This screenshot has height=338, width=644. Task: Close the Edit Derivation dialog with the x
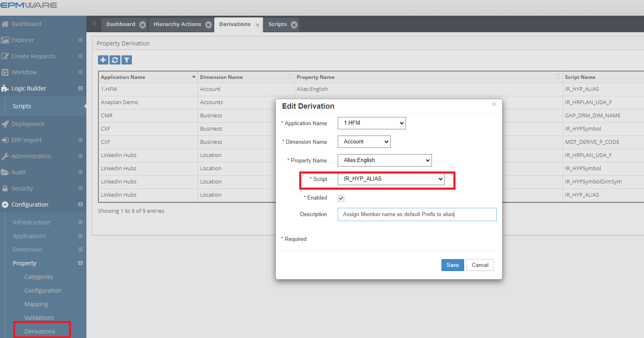pos(494,104)
